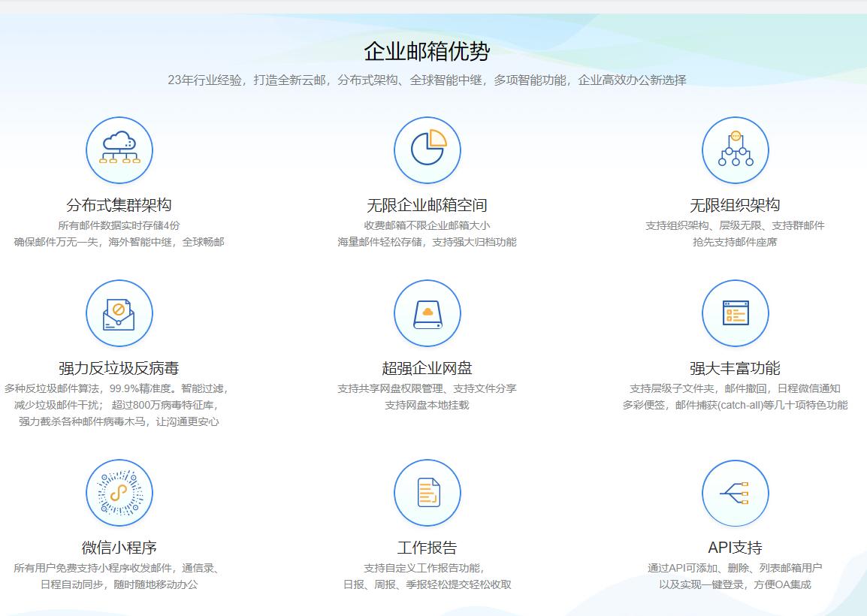Select the heading 无限企业邮箱空间

pyautogui.click(x=427, y=205)
